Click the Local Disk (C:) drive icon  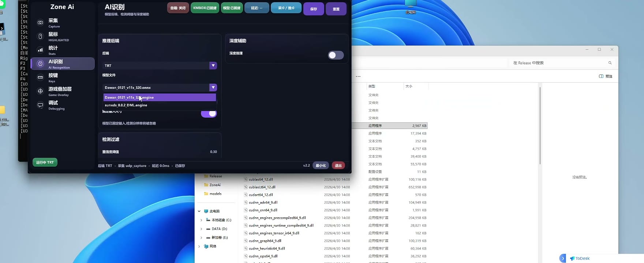208,220
